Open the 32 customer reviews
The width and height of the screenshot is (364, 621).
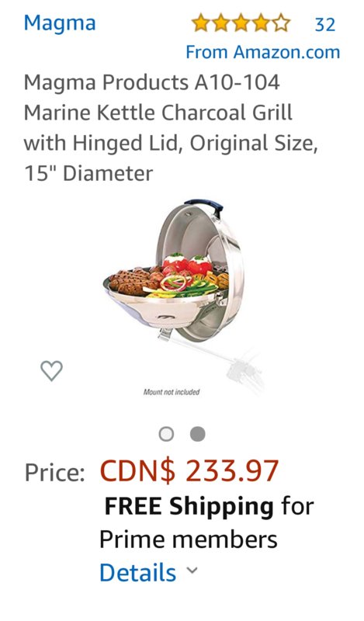(x=325, y=25)
